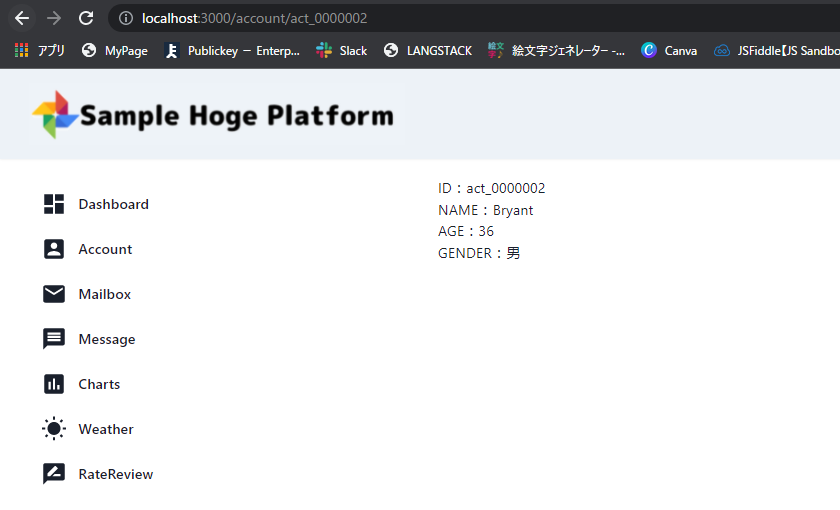Screen dimensions: 840x510
Task: Go to Message menu label
Action: coord(107,340)
